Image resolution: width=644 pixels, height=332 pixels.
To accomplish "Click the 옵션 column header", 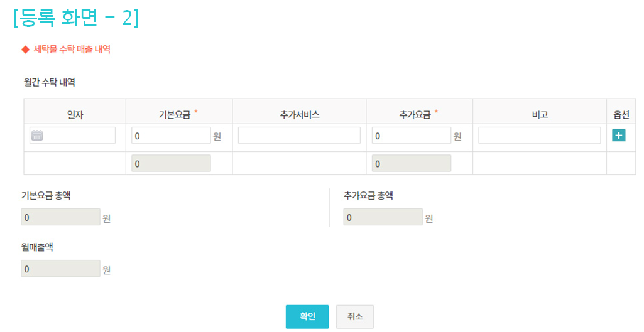I will [621, 114].
